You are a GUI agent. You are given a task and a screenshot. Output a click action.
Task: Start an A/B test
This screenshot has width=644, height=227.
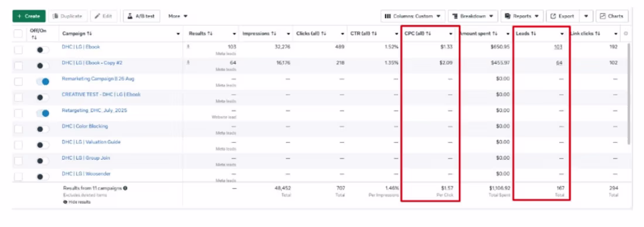pyautogui.click(x=142, y=16)
